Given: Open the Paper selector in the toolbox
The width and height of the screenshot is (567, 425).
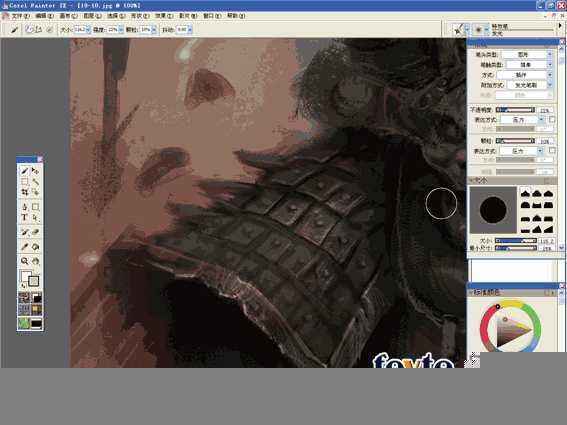Looking at the screenshot, I should coord(24,298).
